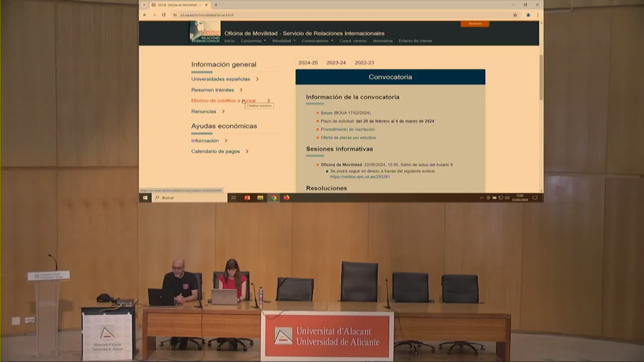Bookmark this page with the star icon
Image resolution: width=644 pixels, height=362 pixels.
(515, 15)
